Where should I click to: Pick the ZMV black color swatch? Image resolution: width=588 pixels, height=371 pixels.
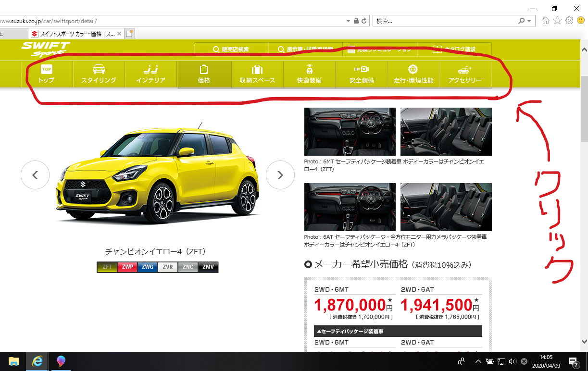point(208,267)
